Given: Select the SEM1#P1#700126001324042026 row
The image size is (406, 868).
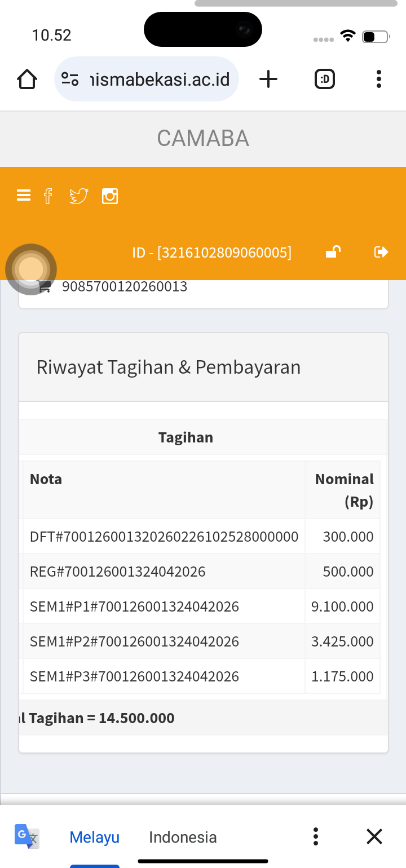Looking at the screenshot, I should pos(201,606).
